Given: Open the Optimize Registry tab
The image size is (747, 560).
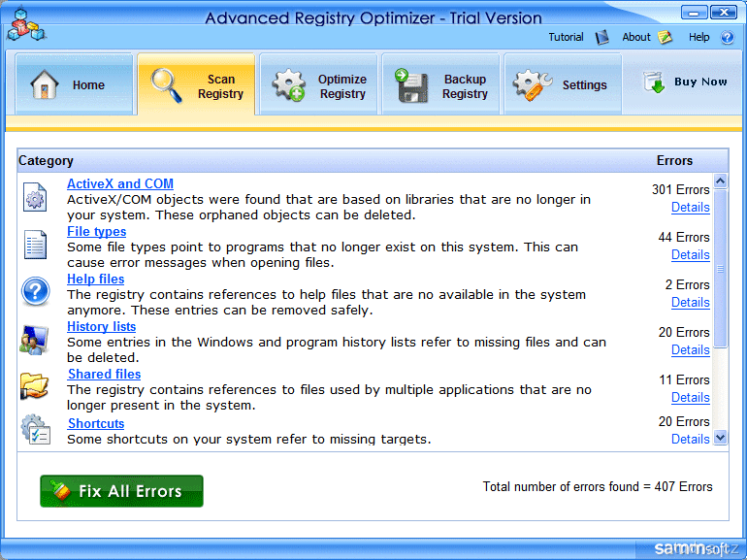Looking at the screenshot, I should (318, 84).
